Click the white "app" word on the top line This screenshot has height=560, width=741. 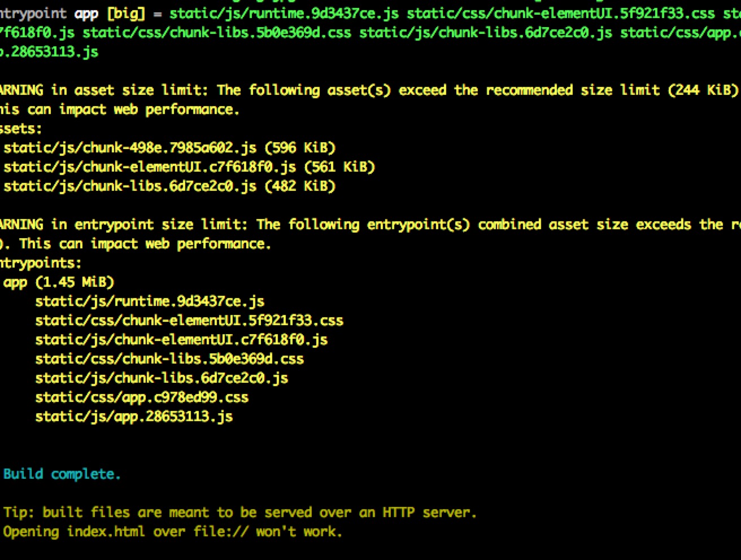pos(86,14)
